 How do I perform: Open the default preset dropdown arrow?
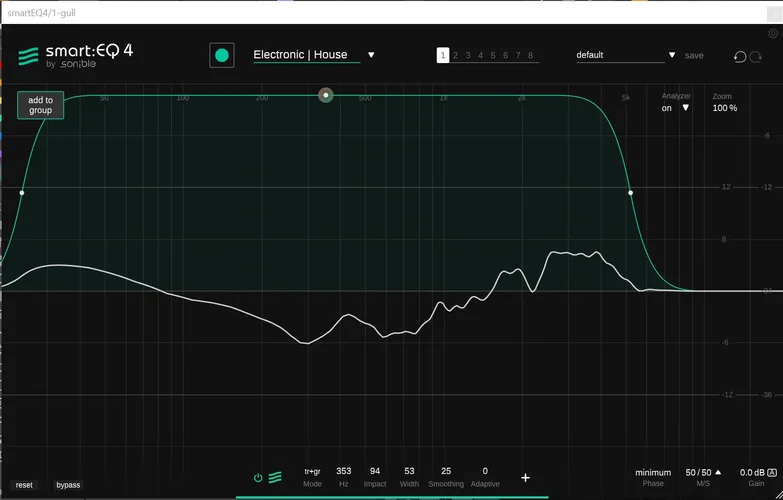[x=672, y=55]
